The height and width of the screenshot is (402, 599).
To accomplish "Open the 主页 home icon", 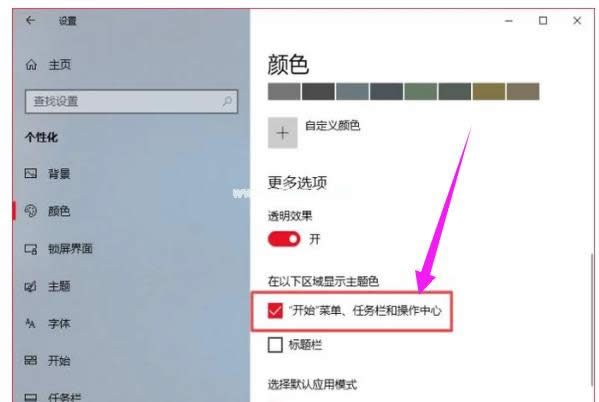I will pyautogui.click(x=31, y=65).
